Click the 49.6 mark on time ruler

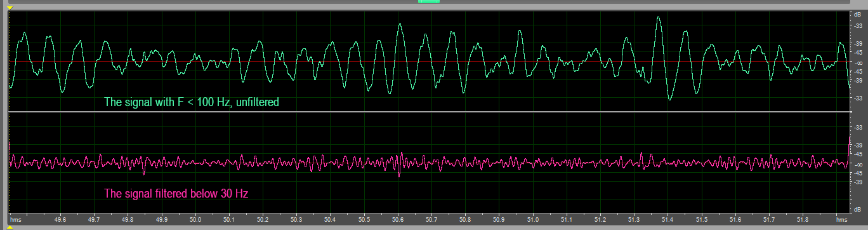60,219
